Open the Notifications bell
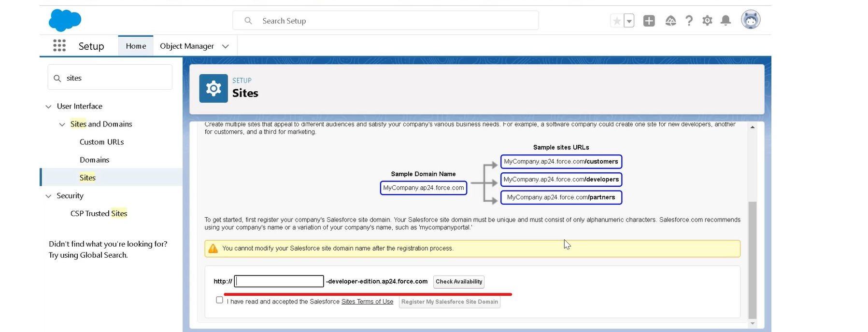Viewport: 868px width, 332px height. [x=726, y=21]
